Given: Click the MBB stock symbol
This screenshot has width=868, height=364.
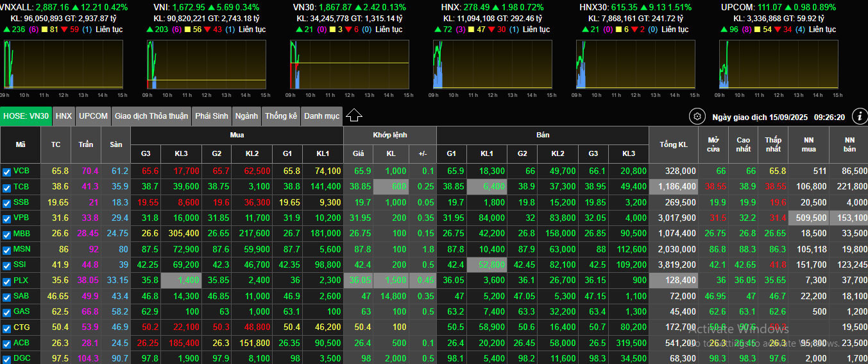Looking at the screenshot, I should 21,234.
